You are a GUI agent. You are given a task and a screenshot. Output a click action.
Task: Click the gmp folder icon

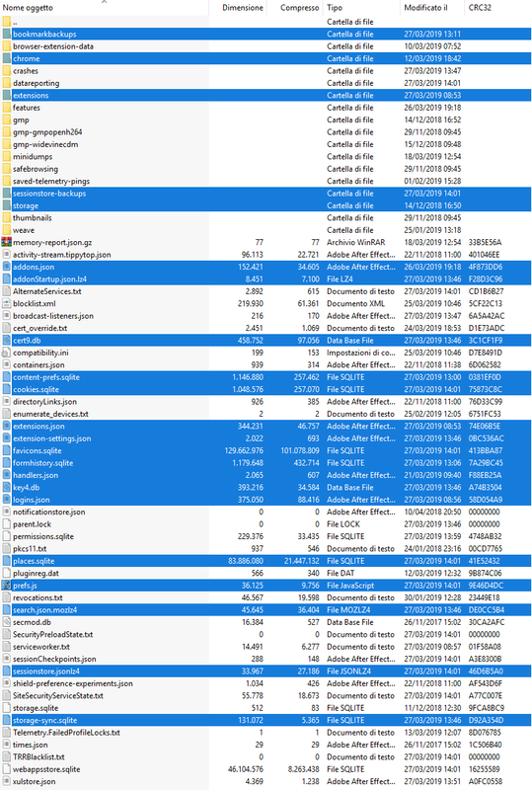pos(6,119)
